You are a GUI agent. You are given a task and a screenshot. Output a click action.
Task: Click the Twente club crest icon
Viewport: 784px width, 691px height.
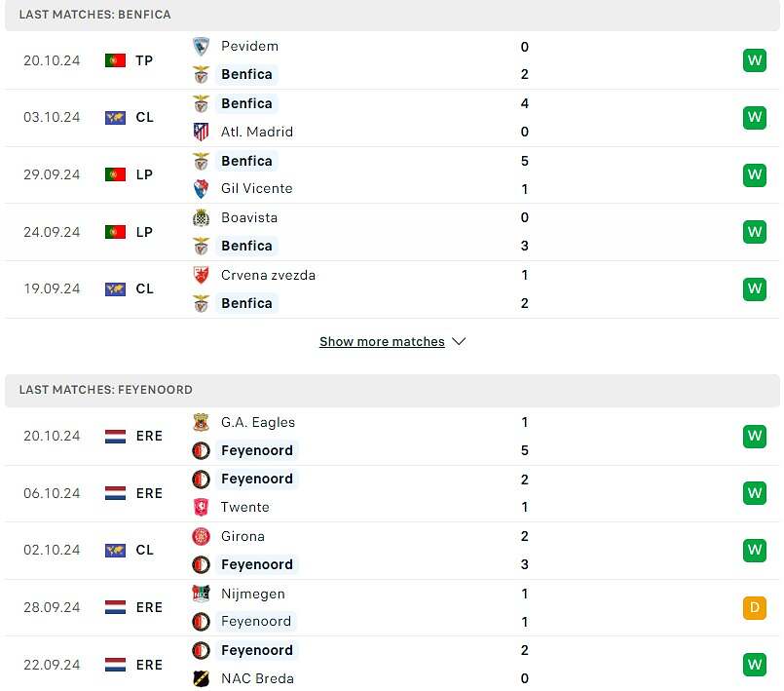tap(201, 508)
